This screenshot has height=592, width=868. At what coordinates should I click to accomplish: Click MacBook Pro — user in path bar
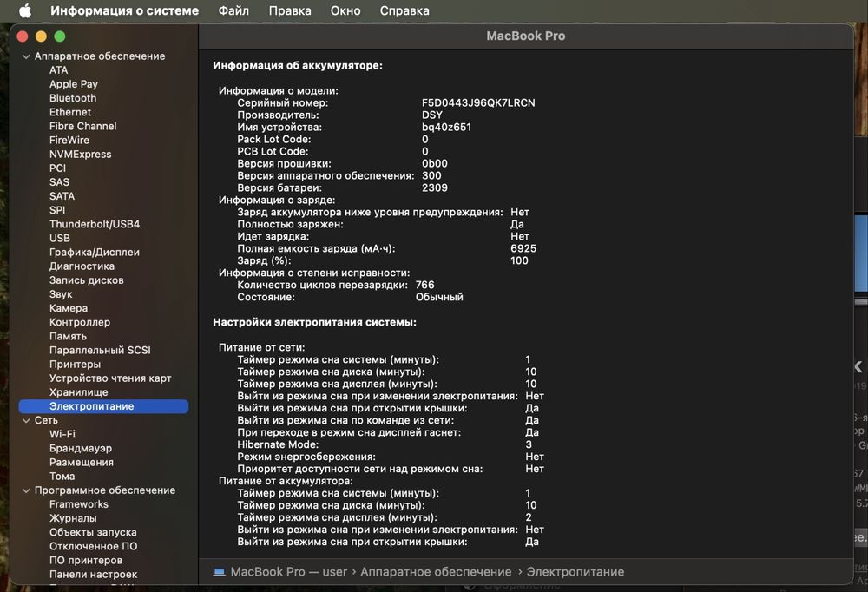pyautogui.click(x=289, y=571)
